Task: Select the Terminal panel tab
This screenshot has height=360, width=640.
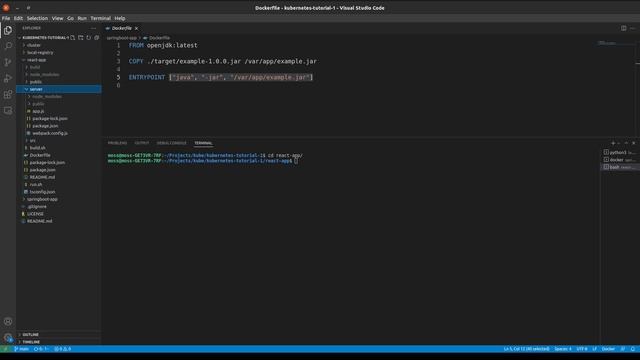Action: (203, 143)
